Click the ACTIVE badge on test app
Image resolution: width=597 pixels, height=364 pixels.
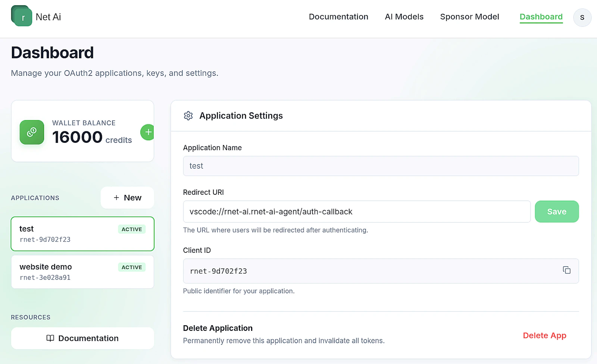coord(132,229)
